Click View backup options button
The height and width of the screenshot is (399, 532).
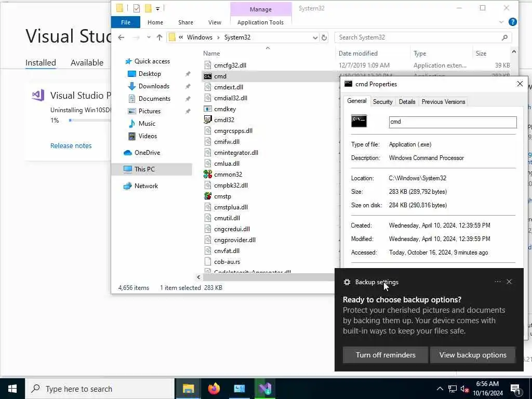tap(473, 355)
